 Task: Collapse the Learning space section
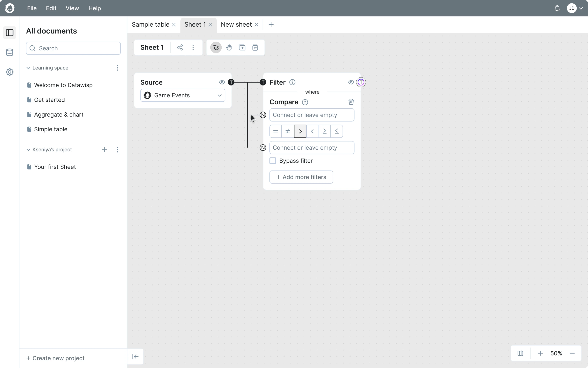(x=28, y=68)
